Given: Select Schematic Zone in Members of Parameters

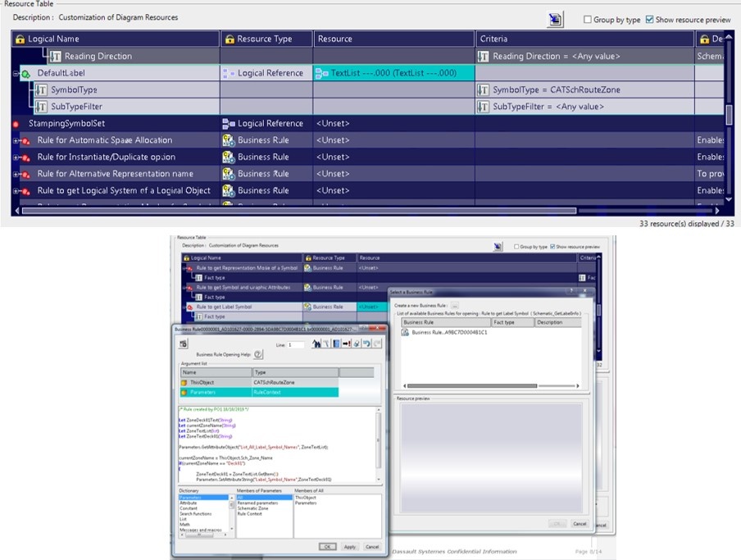Looking at the screenshot, I should point(253,508).
